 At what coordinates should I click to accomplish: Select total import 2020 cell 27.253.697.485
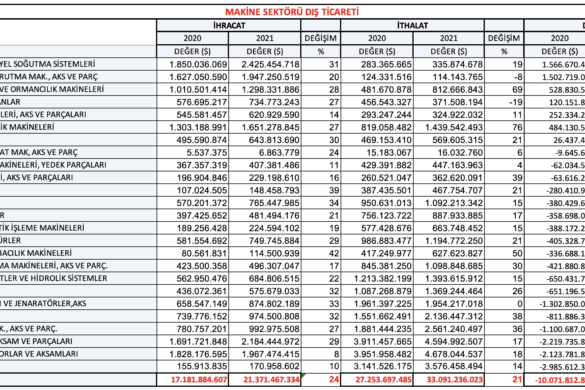(x=377, y=380)
